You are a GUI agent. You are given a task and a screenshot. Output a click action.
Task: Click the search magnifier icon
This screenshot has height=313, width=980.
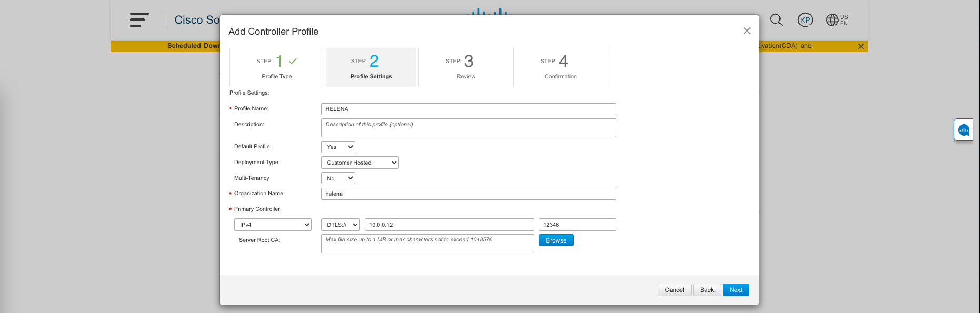click(x=776, y=20)
